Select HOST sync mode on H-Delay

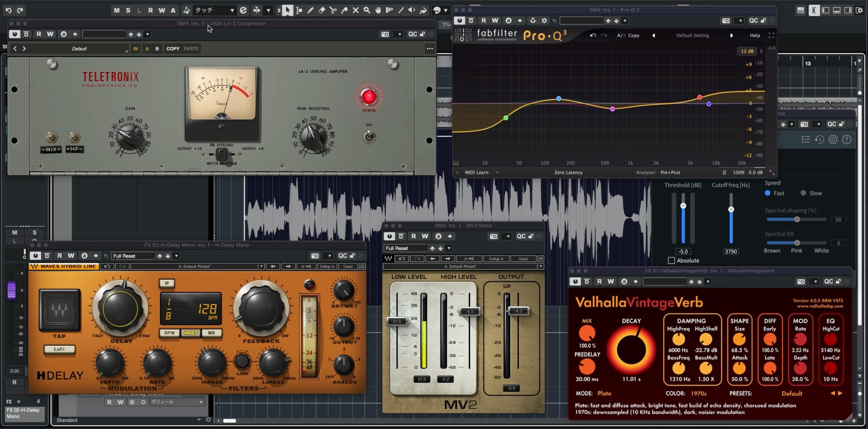191,333
